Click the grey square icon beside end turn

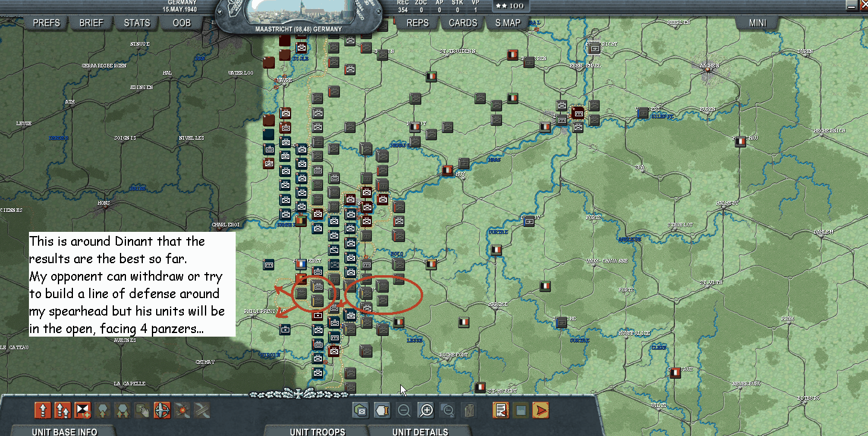(521, 411)
